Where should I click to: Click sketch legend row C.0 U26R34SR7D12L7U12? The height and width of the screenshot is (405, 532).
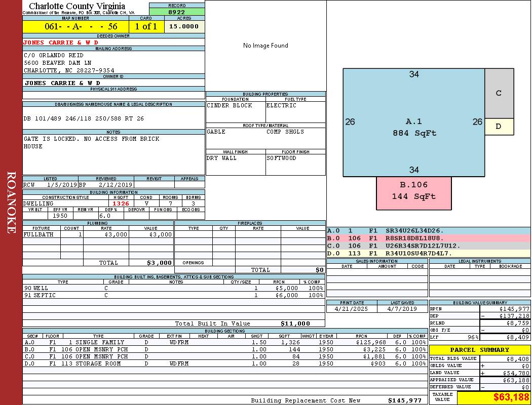429,246
